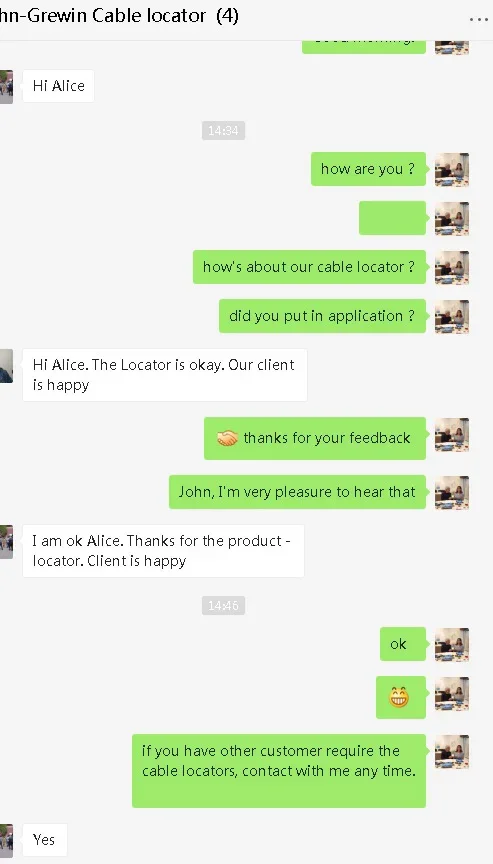The image size is (493, 864).
Task: Click sender avatar beside 'how are you ?'
Action: [452, 170]
